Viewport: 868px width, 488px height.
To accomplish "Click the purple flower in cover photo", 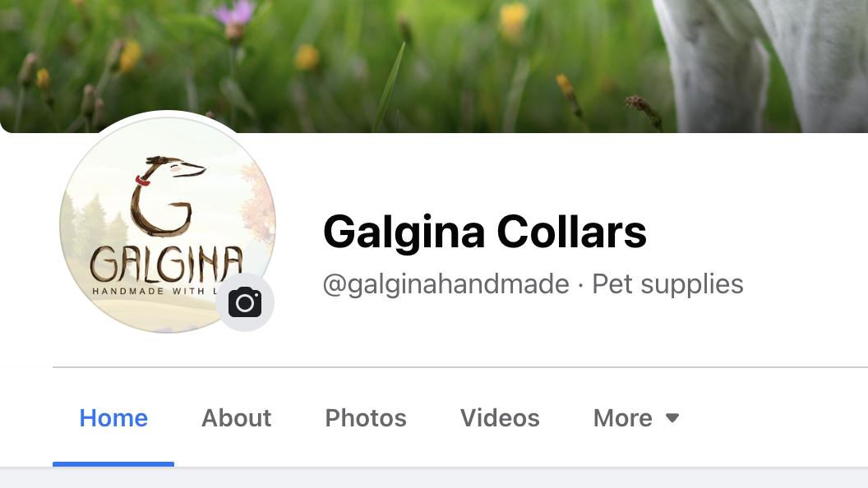I will 235,15.
